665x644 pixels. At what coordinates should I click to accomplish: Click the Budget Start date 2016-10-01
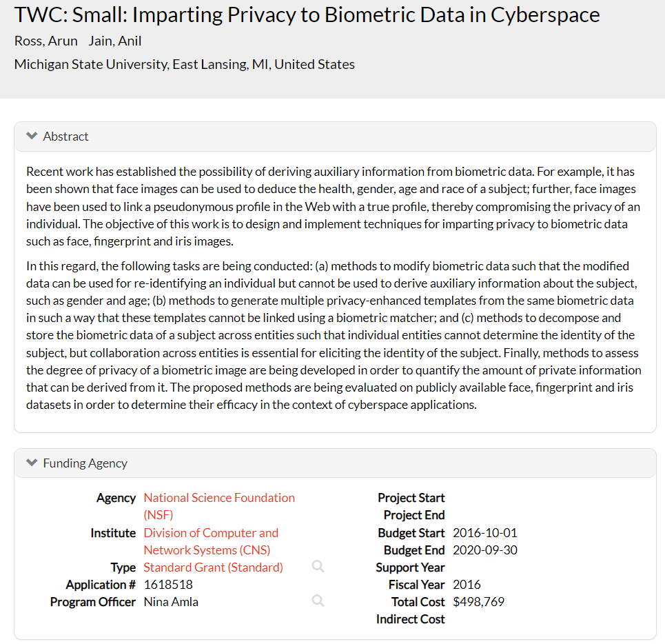tap(484, 533)
